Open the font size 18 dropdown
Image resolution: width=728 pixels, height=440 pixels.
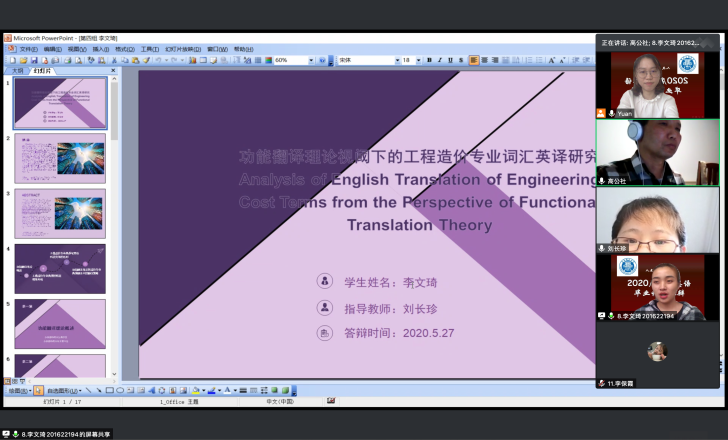pos(418,60)
